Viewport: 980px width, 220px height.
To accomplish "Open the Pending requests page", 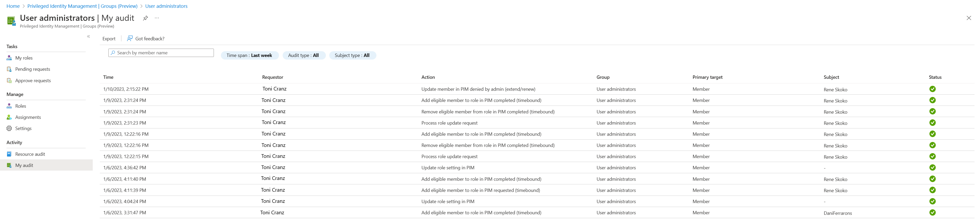I will (32, 69).
